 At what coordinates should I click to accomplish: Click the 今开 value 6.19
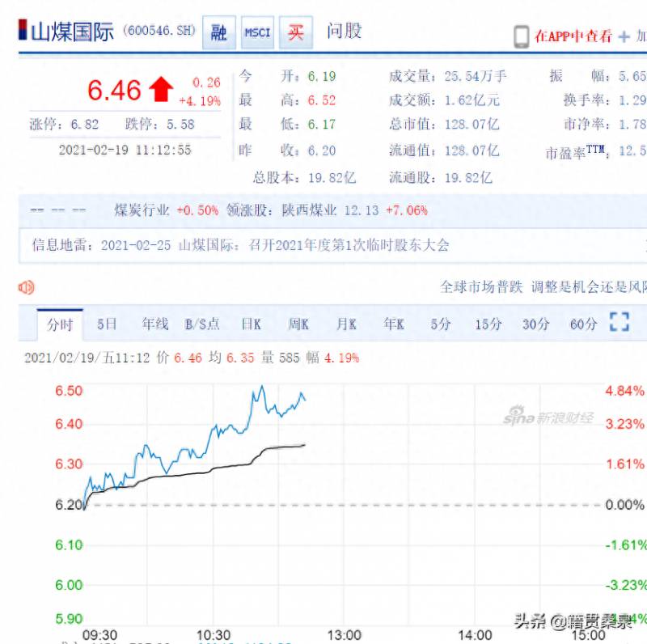(x=322, y=76)
